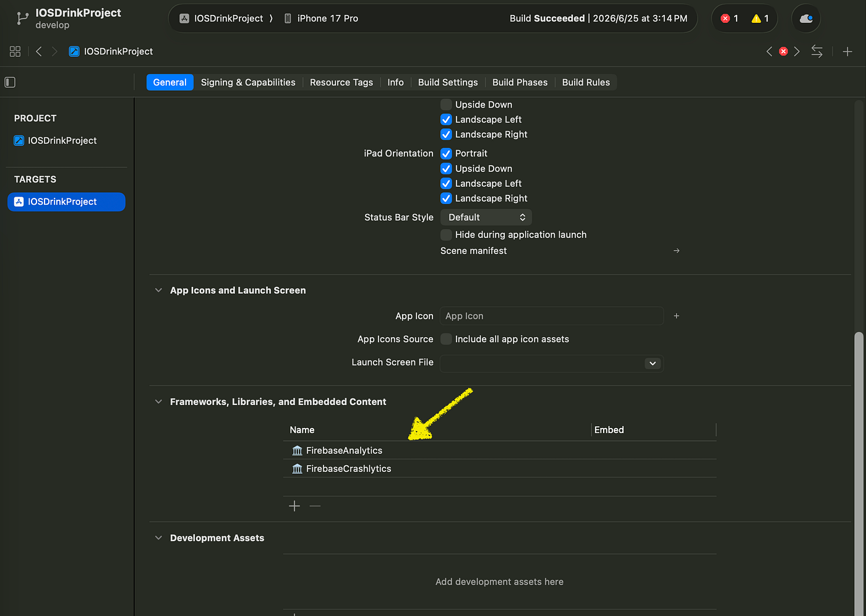Click the Name column header

[302, 430]
